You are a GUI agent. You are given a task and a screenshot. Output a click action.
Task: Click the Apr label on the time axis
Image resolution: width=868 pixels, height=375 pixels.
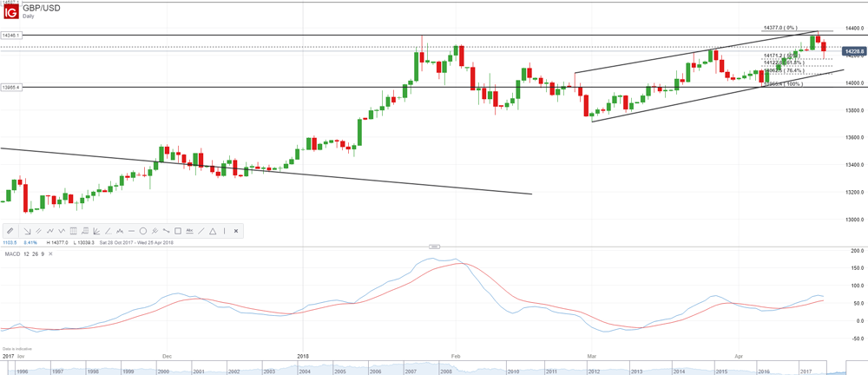(737, 354)
